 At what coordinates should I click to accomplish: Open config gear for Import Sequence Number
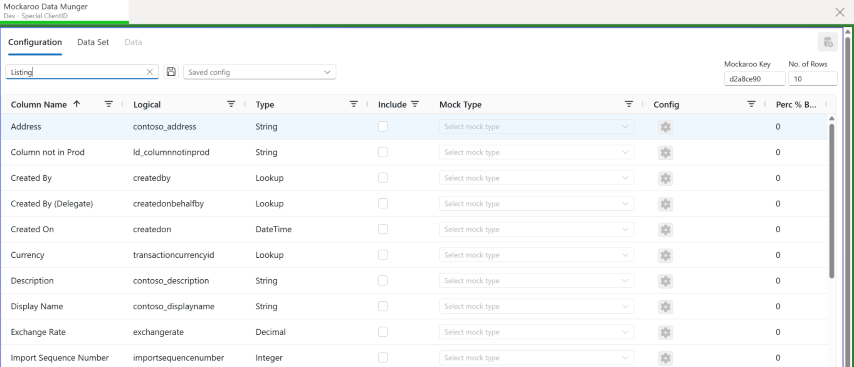pyautogui.click(x=665, y=358)
